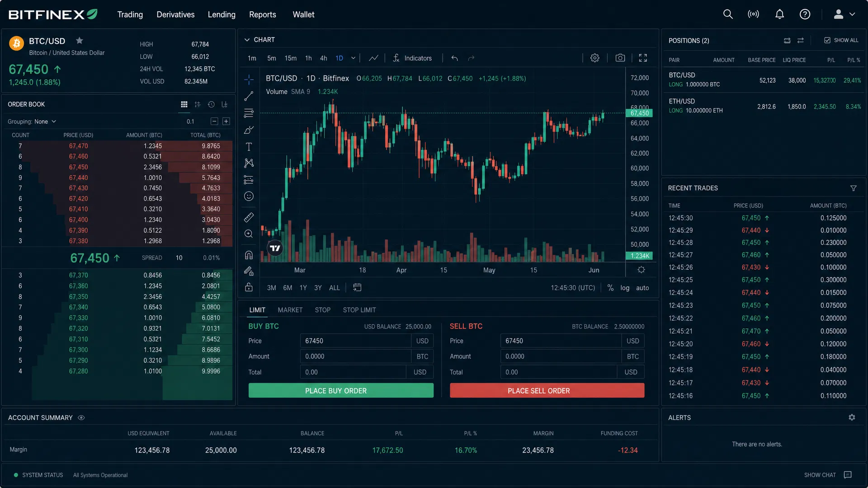Click the live feed broadcast icon

[x=753, y=14]
